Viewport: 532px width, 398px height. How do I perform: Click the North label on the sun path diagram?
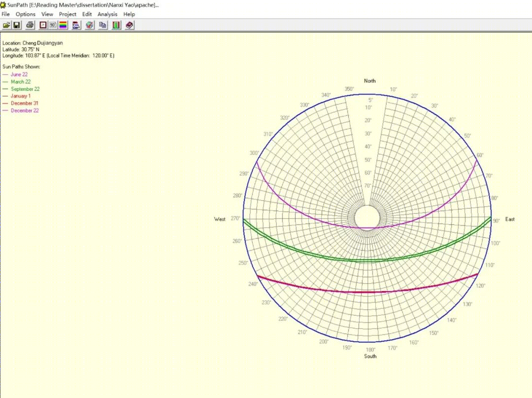pyautogui.click(x=369, y=81)
